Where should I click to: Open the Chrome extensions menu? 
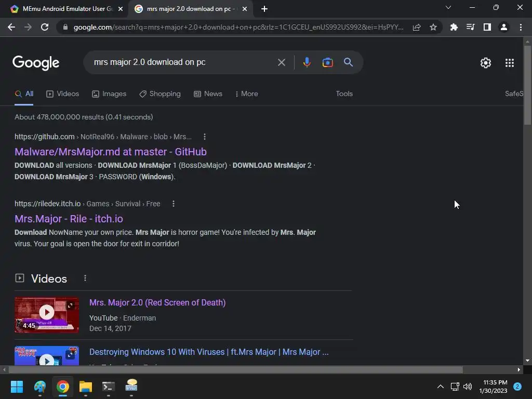click(x=454, y=27)
